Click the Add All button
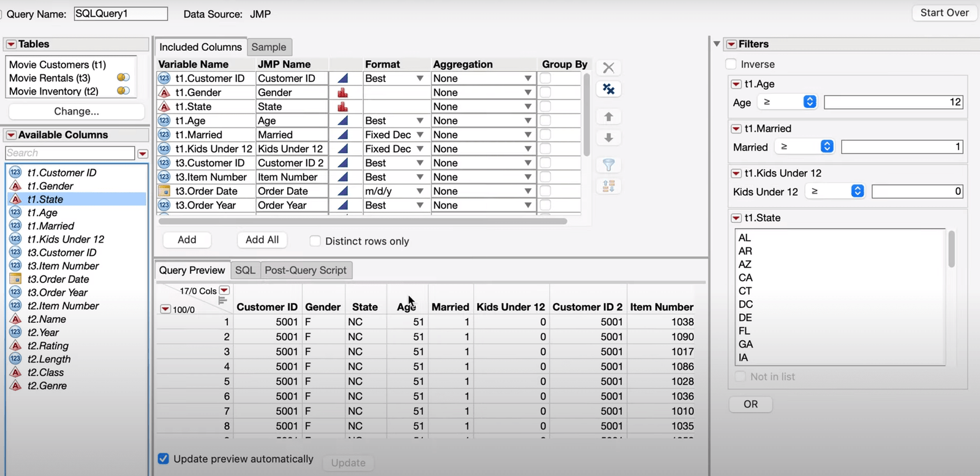Image resolution: width=980 pixels, height=476 pixels. point(262,240)
